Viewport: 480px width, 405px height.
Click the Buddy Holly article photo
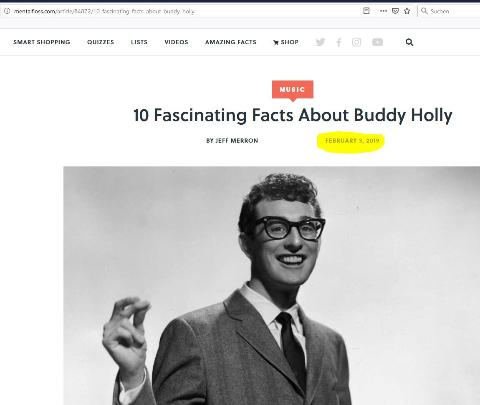tap(272, 286)
